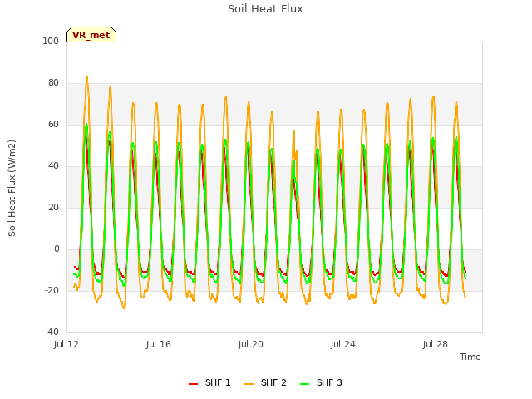Click the -40 y-axis tick label
532x399 pixels.
52,332
